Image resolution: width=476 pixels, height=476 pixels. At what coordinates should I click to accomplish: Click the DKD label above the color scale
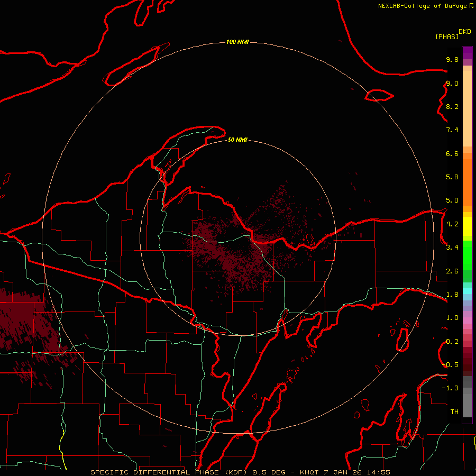point(465,32)
